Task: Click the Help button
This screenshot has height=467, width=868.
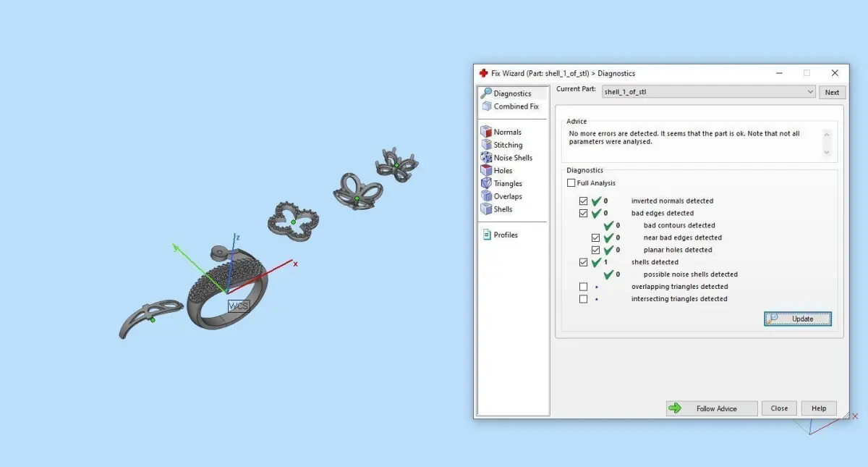Action: point(819,408)
